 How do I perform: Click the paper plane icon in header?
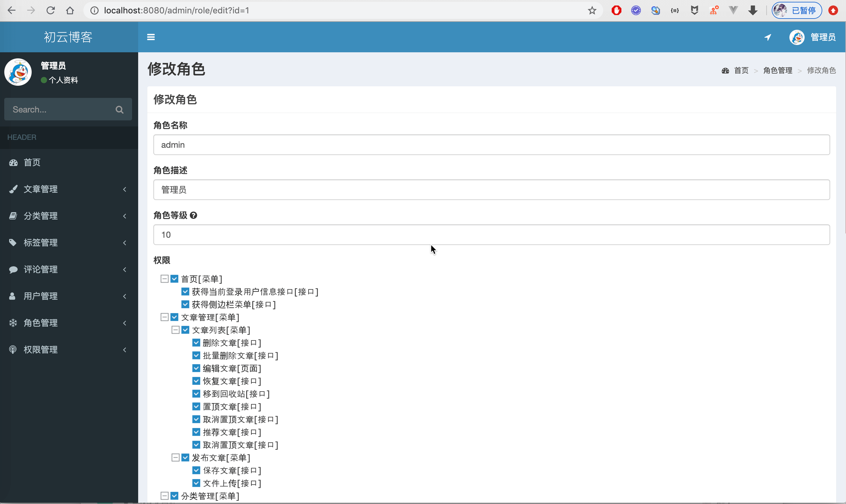767,37
